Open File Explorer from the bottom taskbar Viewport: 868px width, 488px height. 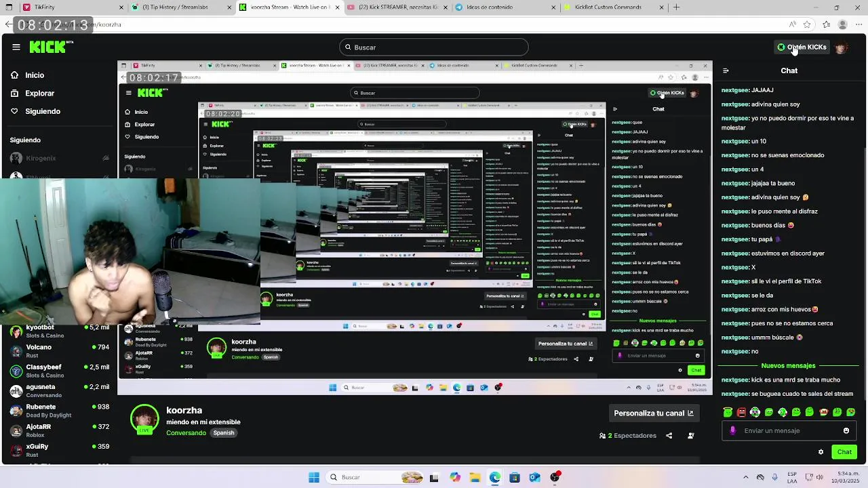[x=475, y=477]
